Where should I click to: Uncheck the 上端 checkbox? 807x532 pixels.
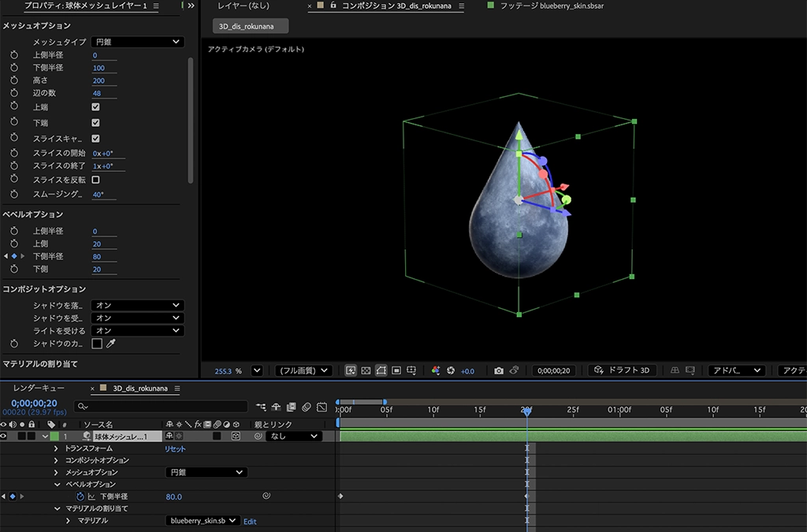[95, 106]
